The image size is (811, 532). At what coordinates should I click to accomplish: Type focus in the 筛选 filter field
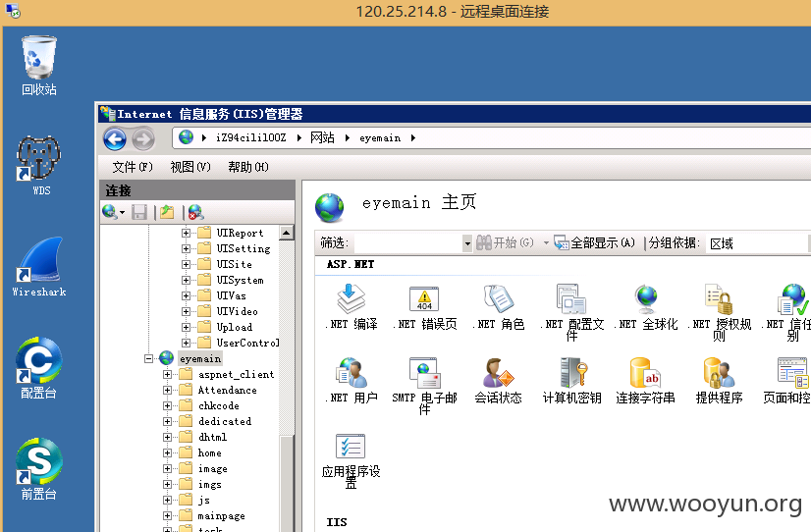click(x=408, y=243)
